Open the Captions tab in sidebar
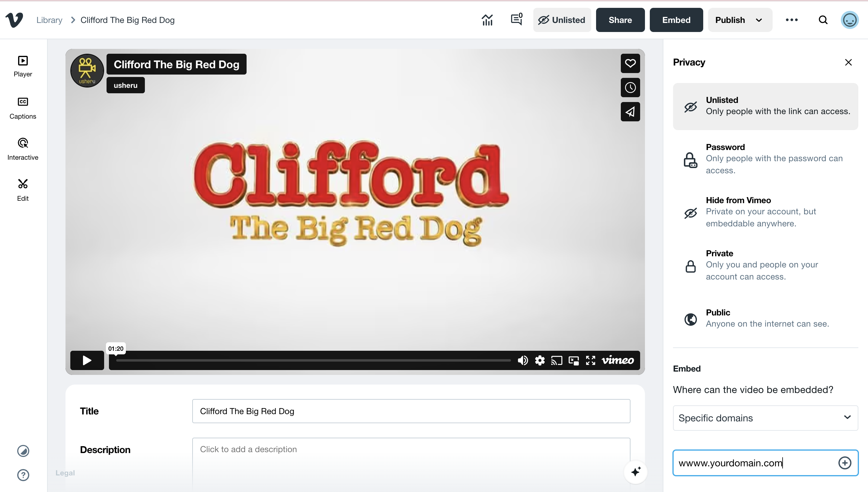This screenshot has width=868, height=492. [23, 108]
